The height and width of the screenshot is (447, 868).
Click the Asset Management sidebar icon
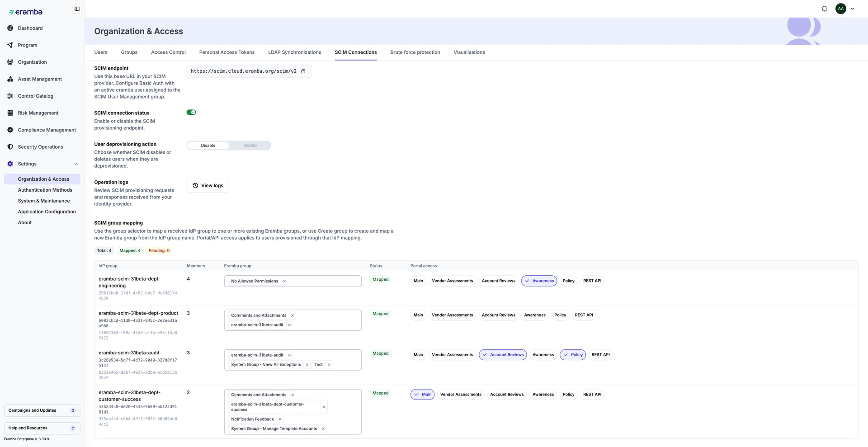point(10,79)
